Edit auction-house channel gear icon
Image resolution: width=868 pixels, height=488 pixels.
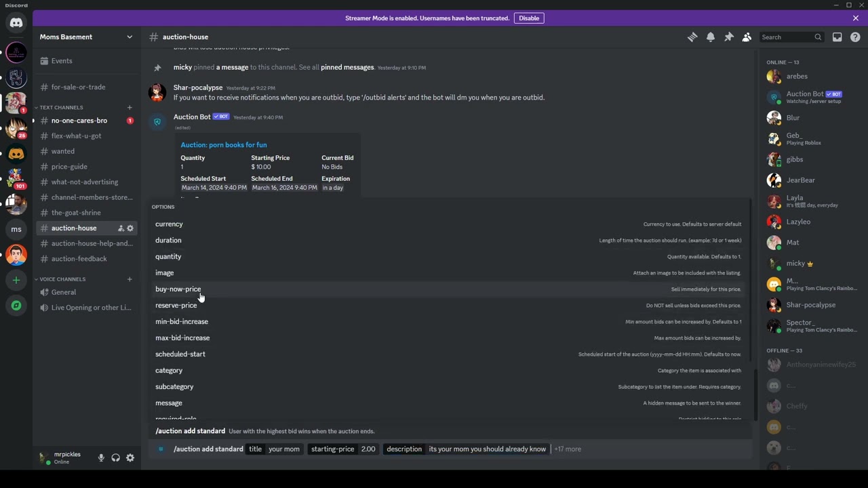pyautogui.click(x=130, y=228)
